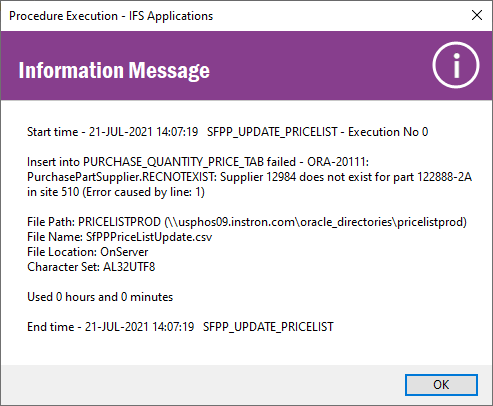Click the Information Message heading
493x406 pixels.
[x=114, y=70]
